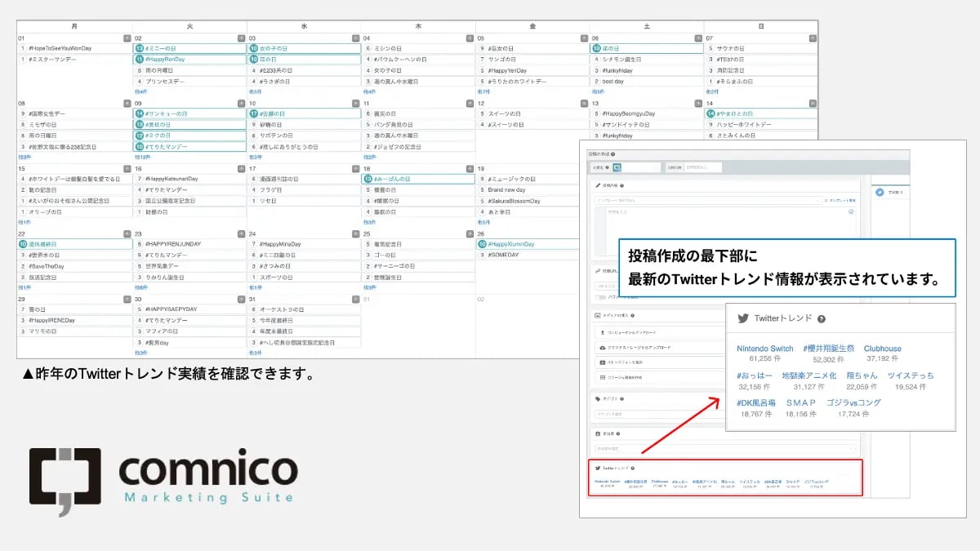Open the help icon beside the Twitterトレンド heading
Image resolution: width=980 pixels, height=551 pixels.
pos(822,319)
